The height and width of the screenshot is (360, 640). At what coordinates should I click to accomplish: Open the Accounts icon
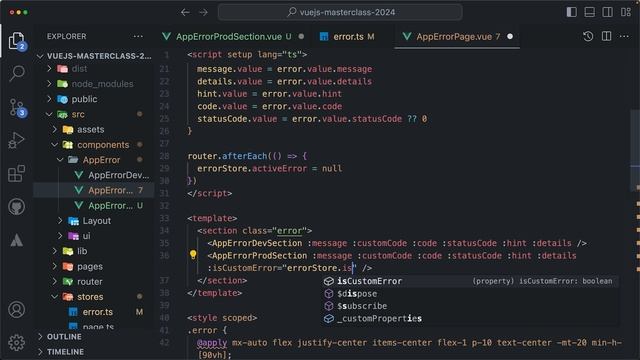16,310
